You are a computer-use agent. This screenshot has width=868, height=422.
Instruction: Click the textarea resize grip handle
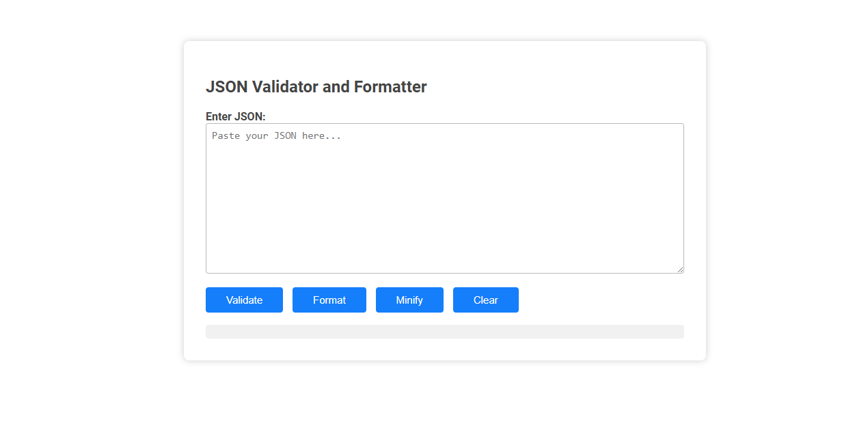[x=680, y=269]
